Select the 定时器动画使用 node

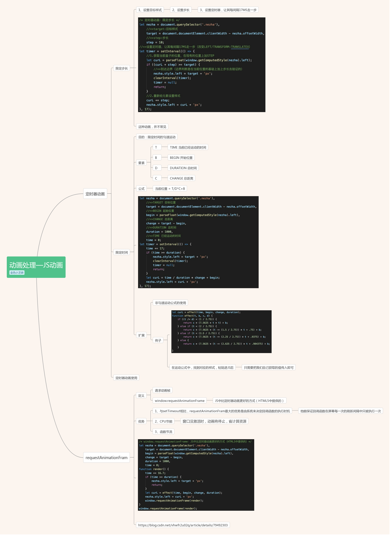(126, 378)
